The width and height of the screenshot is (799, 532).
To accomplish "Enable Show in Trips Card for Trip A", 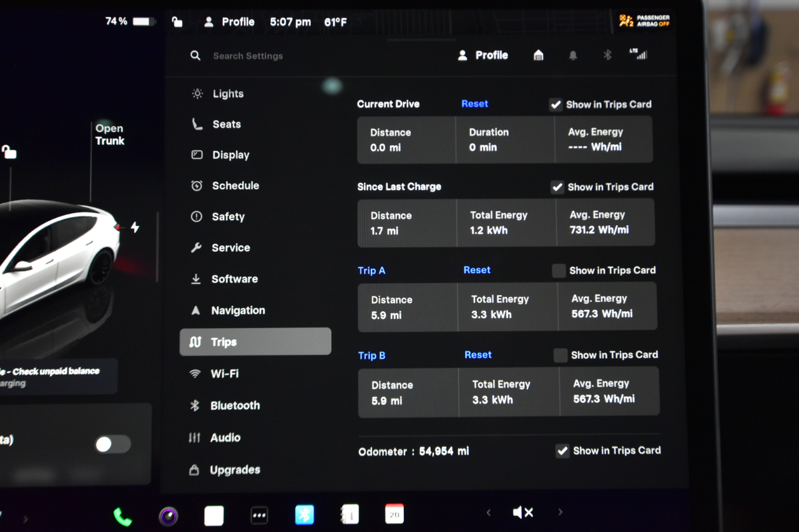I will 559,270.
